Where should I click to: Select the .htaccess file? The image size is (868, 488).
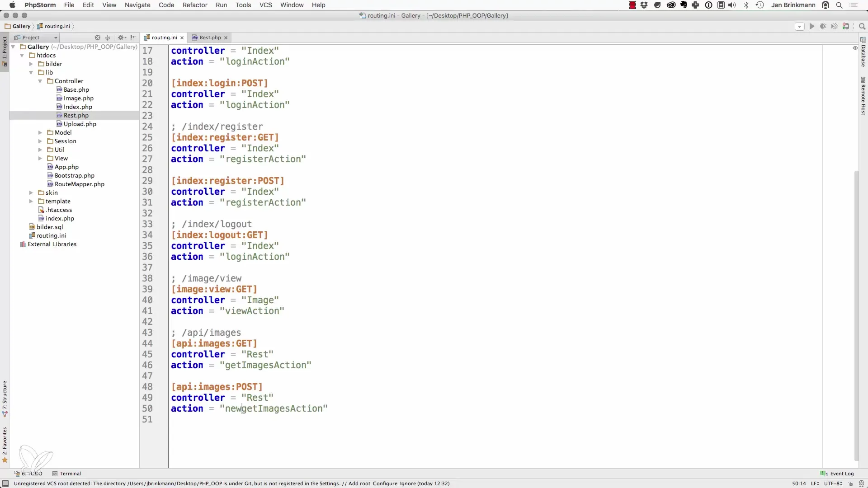(55, 210)
